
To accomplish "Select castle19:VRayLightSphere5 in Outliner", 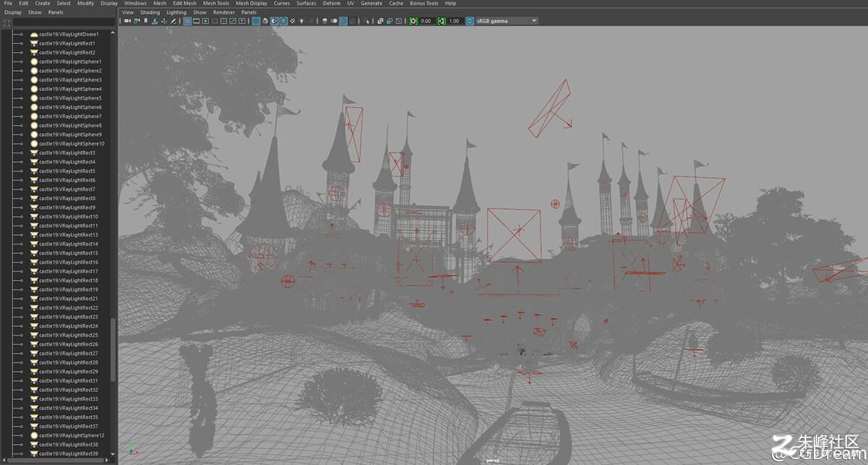I will [x=70, y=98].
